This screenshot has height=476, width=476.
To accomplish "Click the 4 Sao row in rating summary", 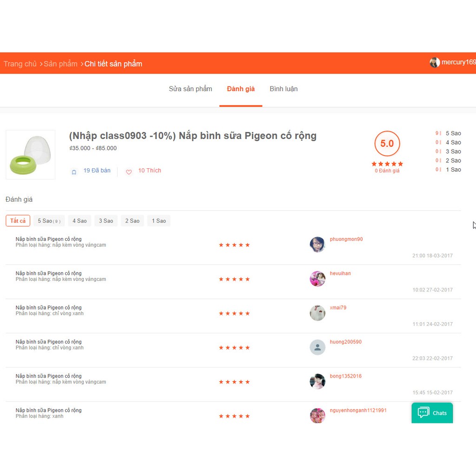I will (x=448, y=142).
